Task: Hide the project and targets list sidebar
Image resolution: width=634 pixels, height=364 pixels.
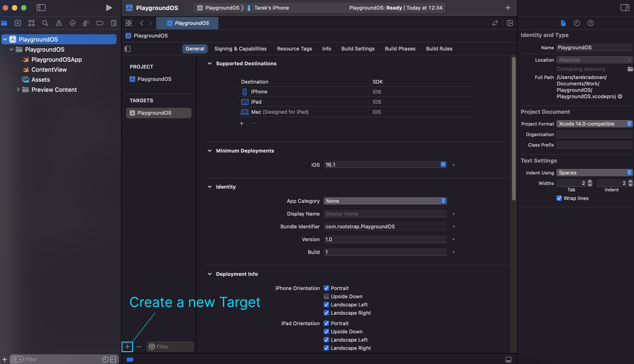Action: 127,49
